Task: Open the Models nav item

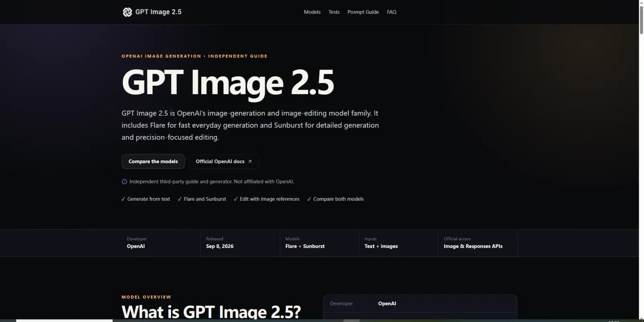Action: (312, 12)
